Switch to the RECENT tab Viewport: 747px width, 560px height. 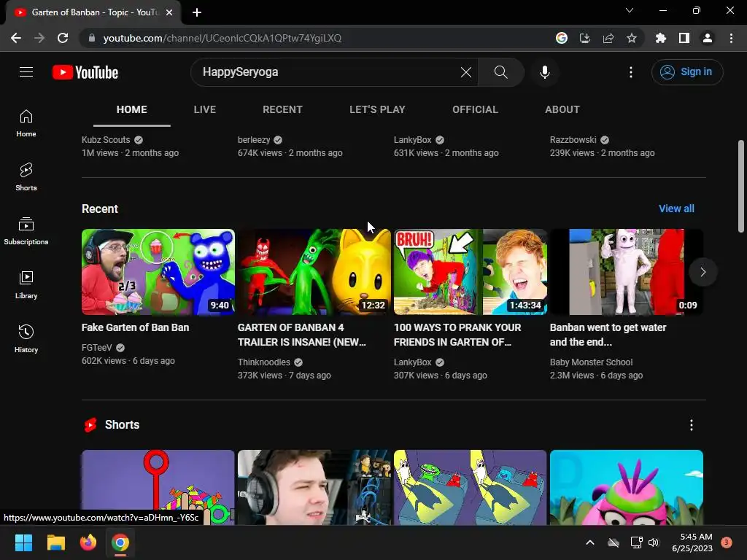pyautogui.click(x=282, y=109)
